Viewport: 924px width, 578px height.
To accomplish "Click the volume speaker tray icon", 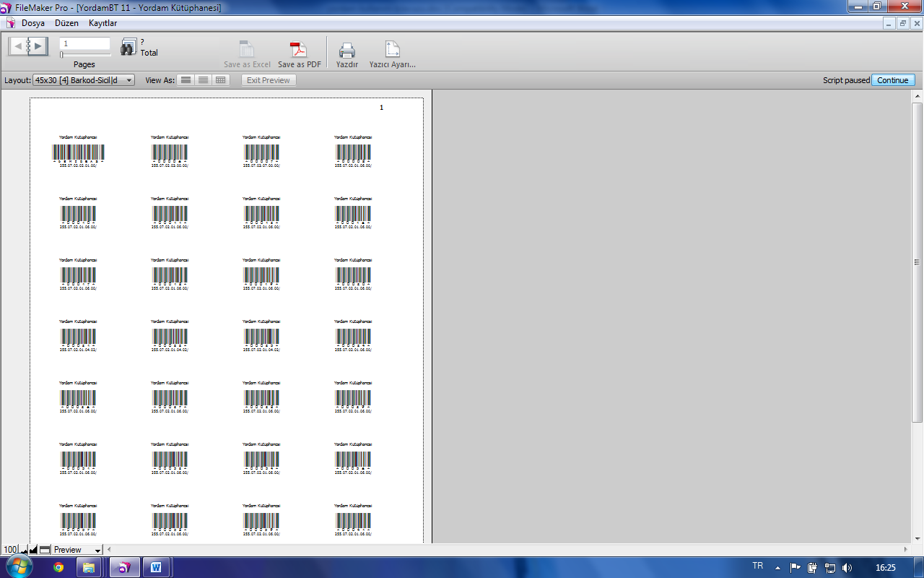I will pyautogui.click(x=847, y=567).
